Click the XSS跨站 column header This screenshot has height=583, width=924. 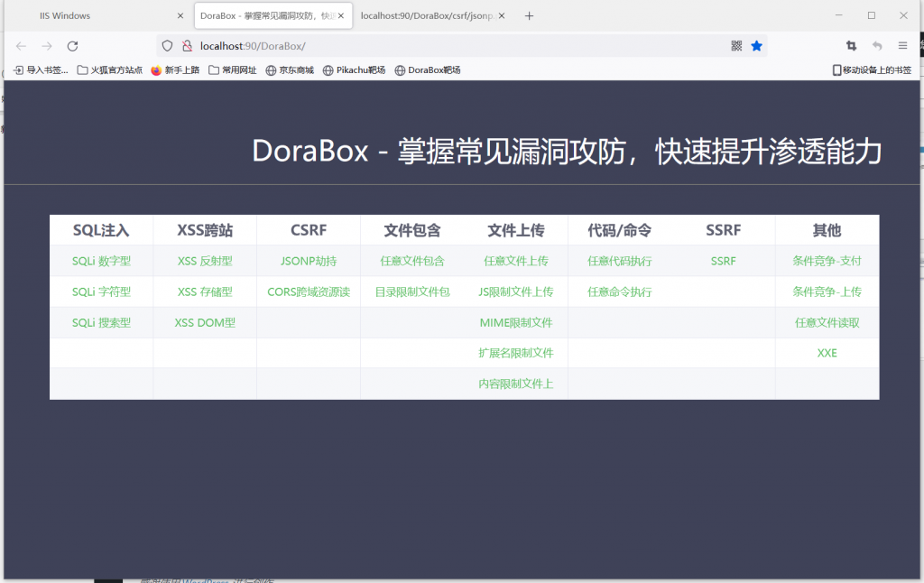(x=205, y=230)
